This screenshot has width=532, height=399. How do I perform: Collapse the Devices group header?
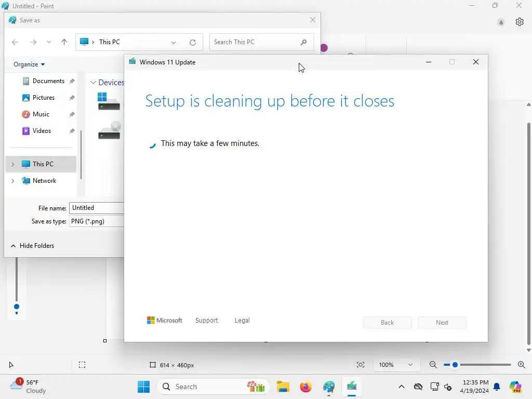click(x=93, y=83)
